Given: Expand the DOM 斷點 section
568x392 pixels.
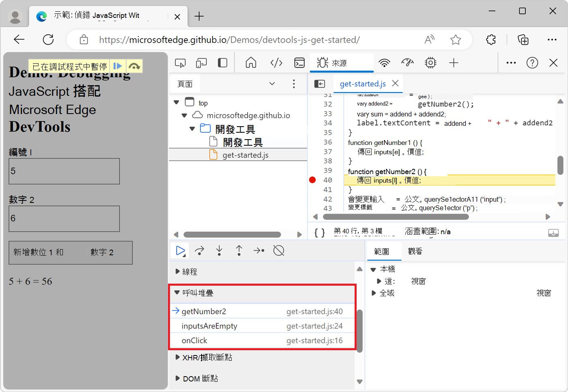Looking at the screenshot, I should pyautogui.click(x=177, y=378).
